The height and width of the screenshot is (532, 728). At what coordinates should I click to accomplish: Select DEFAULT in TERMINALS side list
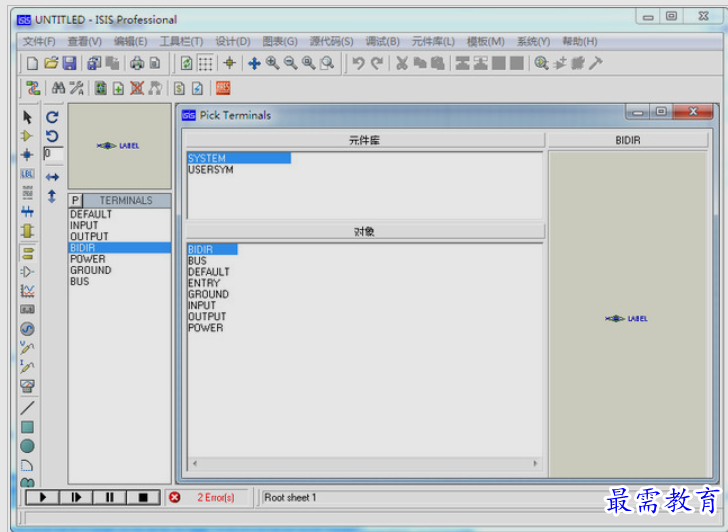pyautogui.click(x=120, y=214)
